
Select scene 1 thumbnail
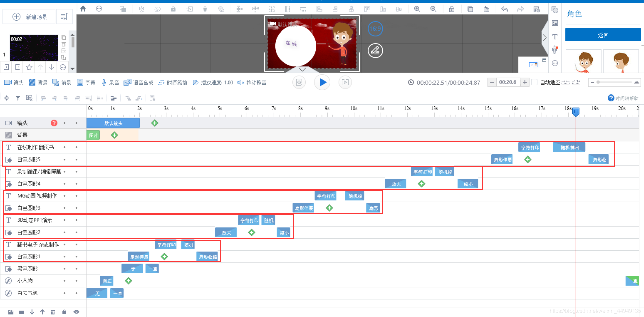coord(34,48)
